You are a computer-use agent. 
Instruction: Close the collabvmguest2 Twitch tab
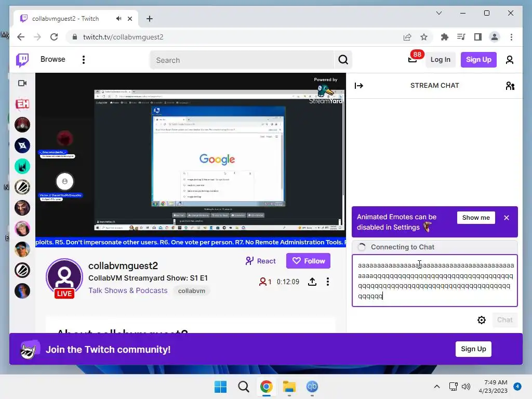point(129,19)
